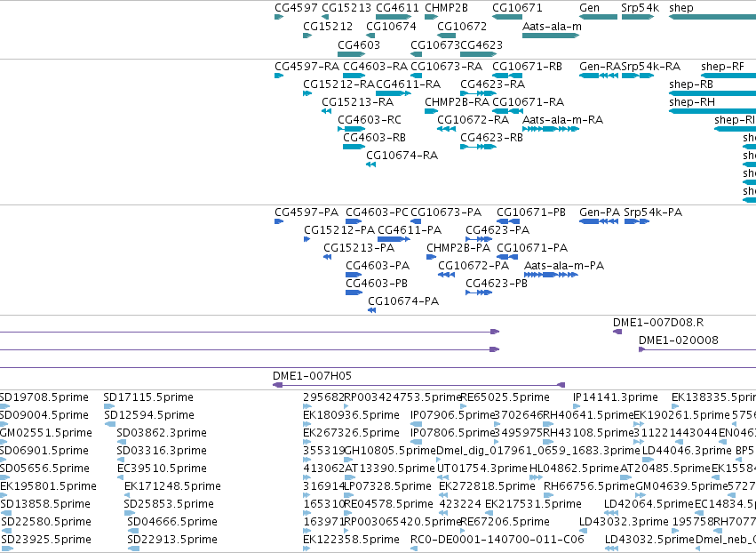This screenshot has width=756, height=553.
Task: Click the EC39510.5prime EST label
Action: point(162,469)
